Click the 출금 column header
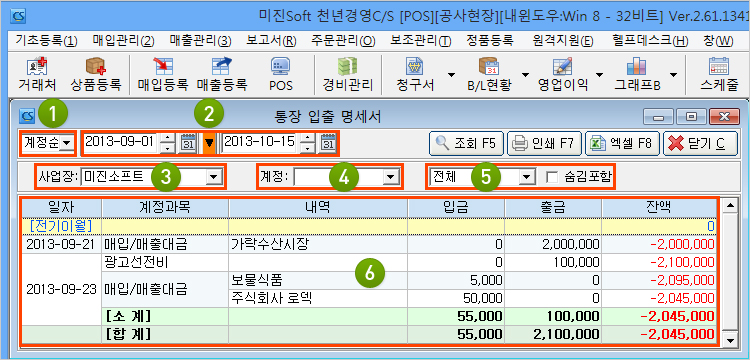The height and width of the screenshot is (360, 750). pyautogui.click(x=553, y=207)
